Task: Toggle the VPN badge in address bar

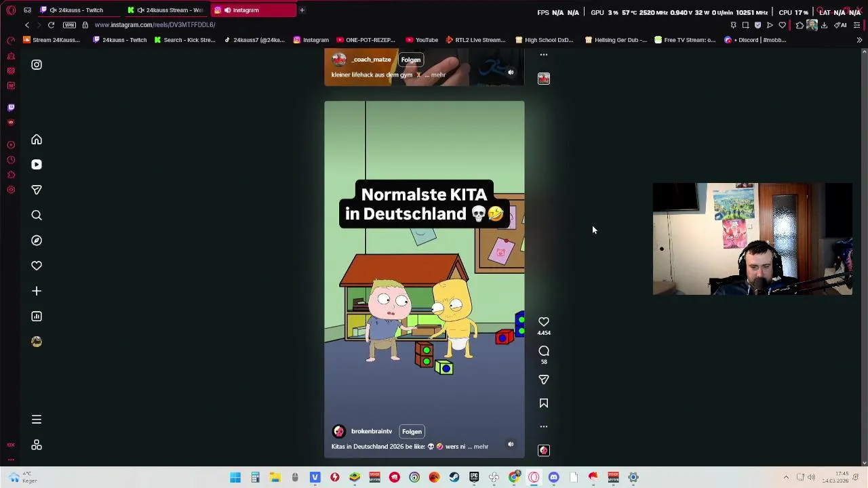Action: click(69, 25)
